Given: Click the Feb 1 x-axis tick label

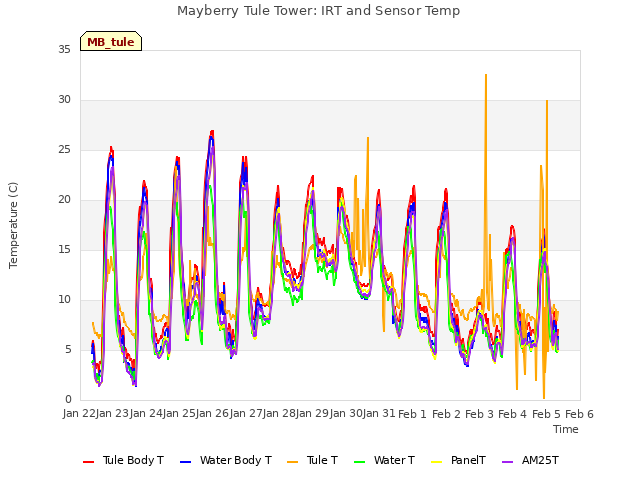Looking at the screenshot, I should pyautogui.click(x=412, y=414).
